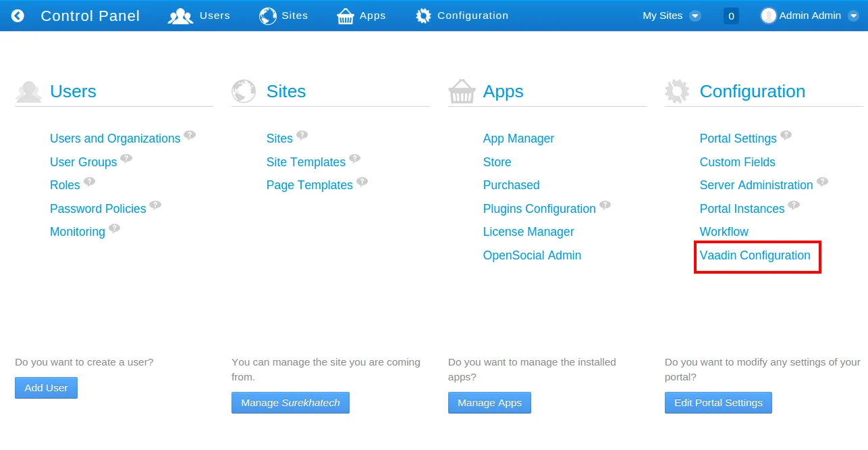Open Store link
This screenshot has width=868, height=450.
[x=497, y=162]
